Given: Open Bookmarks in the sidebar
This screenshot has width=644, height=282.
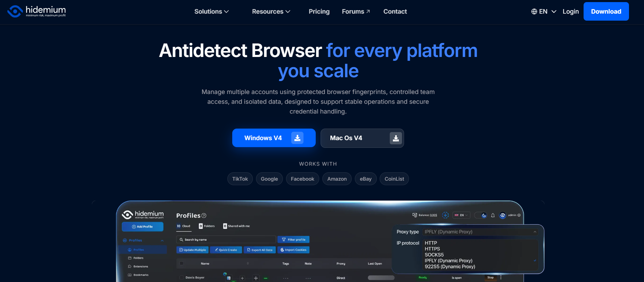Looking at the screenshot, I should click(138, 275).
